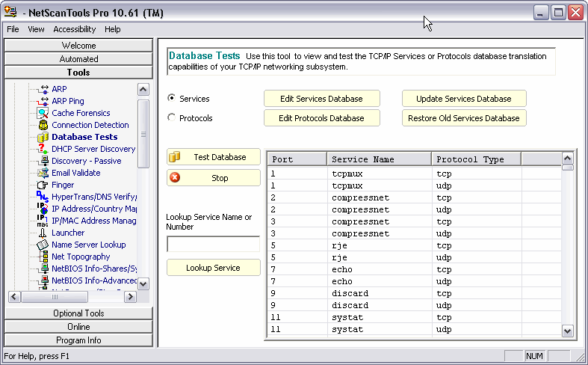Sort by the Protocol Type column header
The width and height of the screenshot is (588, 365).
[x=476, y=159]
